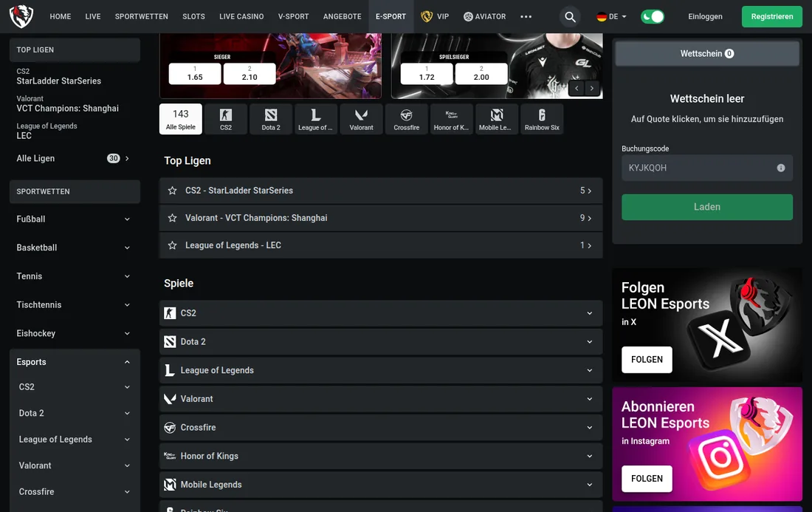Screen dimensions: 812x512
Task: Open LIVE CASINO in top navigation
Action: [x=241, y=16]
